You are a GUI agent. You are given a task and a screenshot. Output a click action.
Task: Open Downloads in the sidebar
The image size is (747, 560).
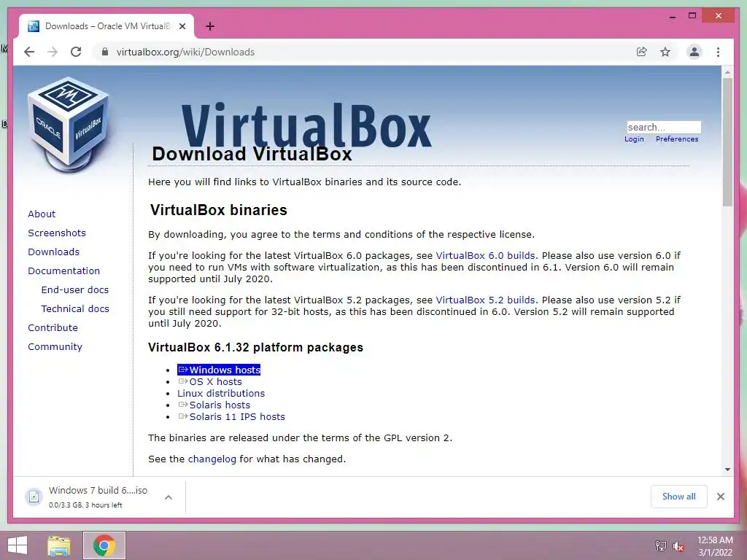[x=53, y=252]
